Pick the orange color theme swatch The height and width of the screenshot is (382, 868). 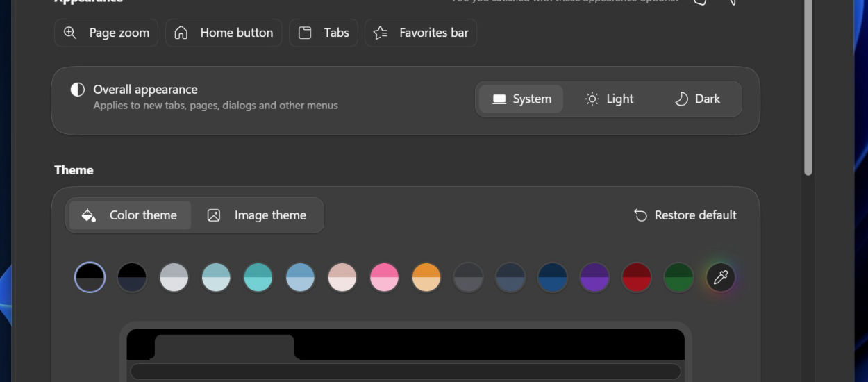point(426,278)
